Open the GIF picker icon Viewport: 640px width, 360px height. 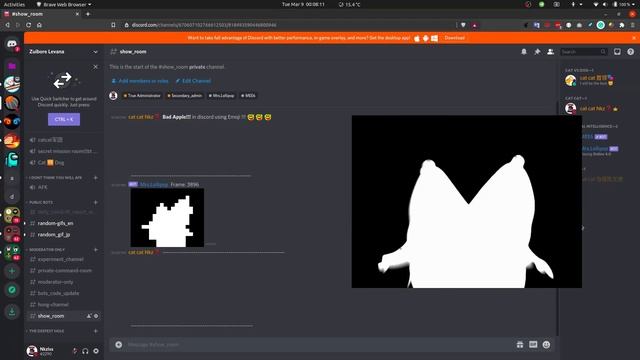click(x=533, y=345)
